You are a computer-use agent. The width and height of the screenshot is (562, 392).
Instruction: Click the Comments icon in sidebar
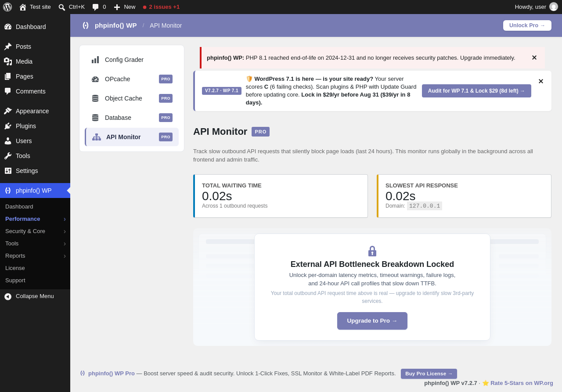click(8, 91)
